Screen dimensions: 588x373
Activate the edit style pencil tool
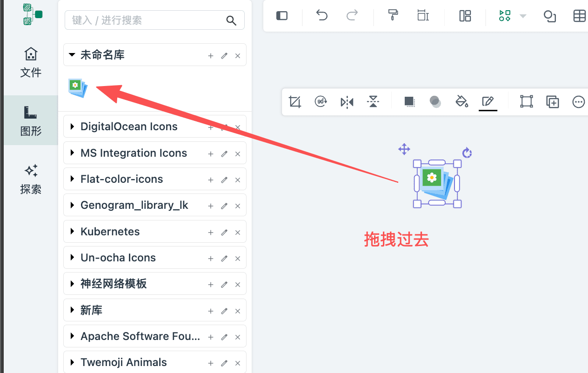tap(488, 101)
